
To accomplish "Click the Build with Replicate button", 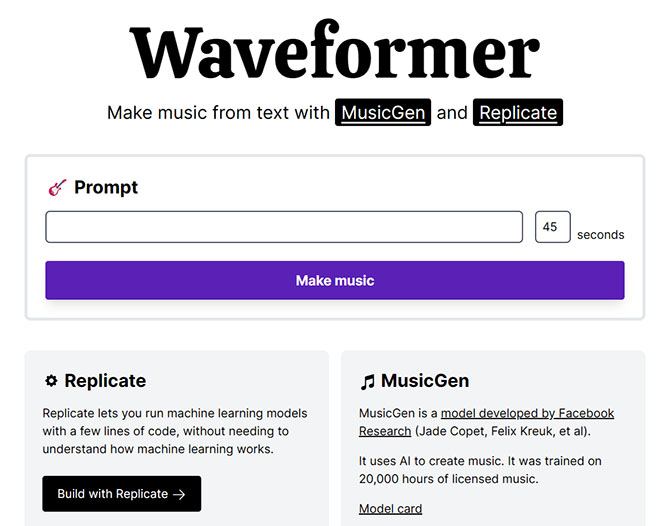I will click(x=122, y=494).
